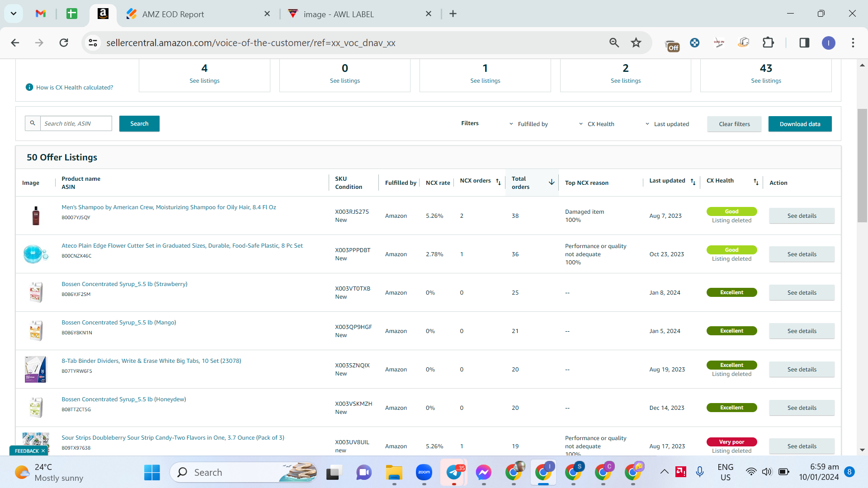Open Zoom from the taskbar
Screen dimensions: 868x488
point(424,473)
